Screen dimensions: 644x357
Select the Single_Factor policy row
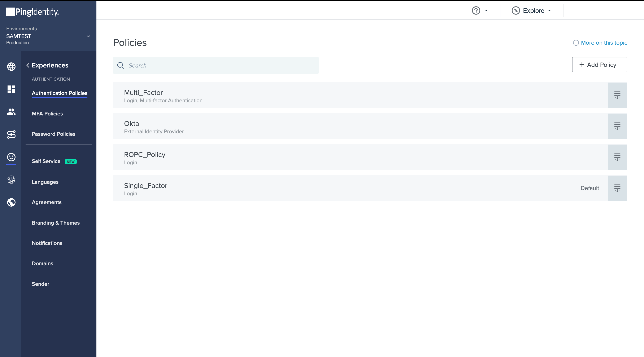(x=370, y=188)
